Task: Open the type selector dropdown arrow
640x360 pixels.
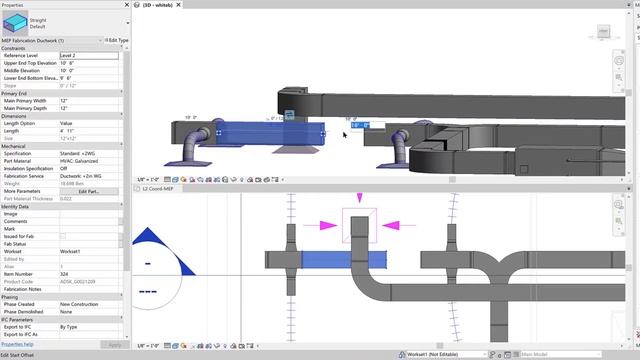Action: 128,23
